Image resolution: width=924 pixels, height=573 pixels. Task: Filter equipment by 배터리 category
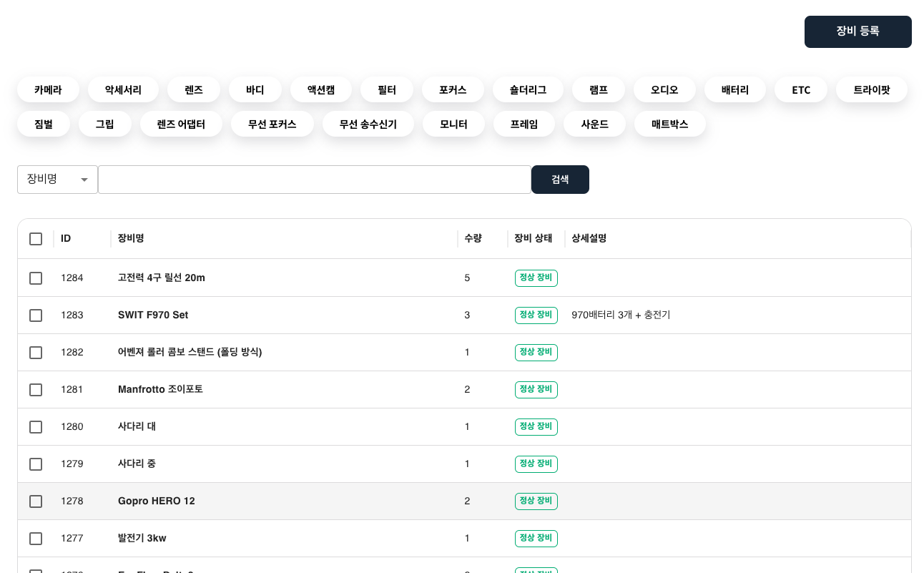click(x=734, y=90)
